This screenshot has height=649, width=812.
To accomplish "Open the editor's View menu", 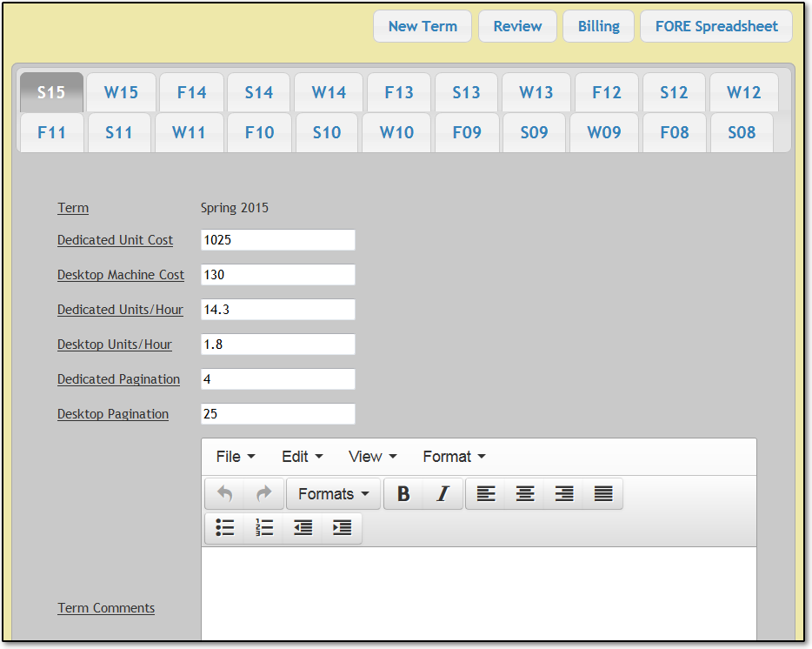I will (x=373, y=457).
